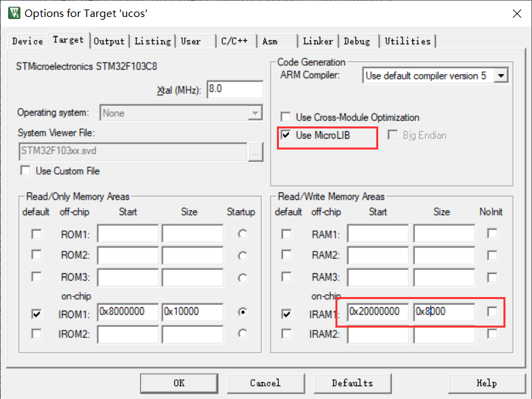Enable NoInit for IRAM2
The width and height of the screenshot is (532, 399).
492,334
